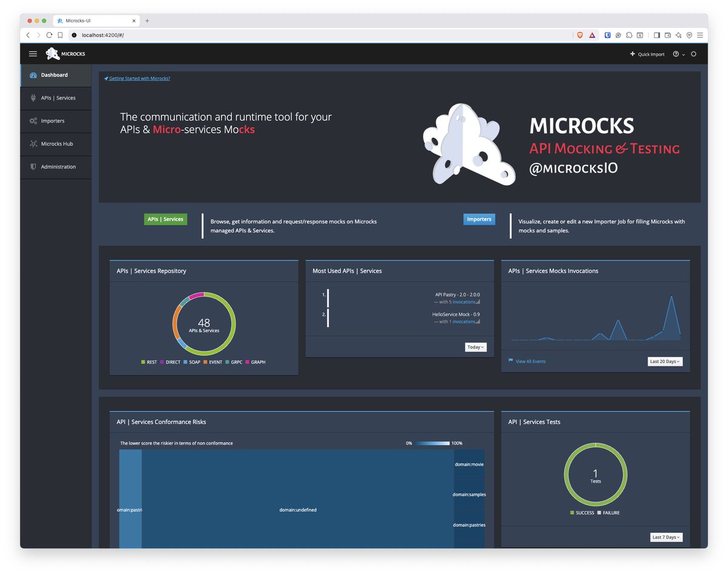Click the 1 Tests donut chart
The height and width of the screenshot is (575, 728).
pos(596,475)
